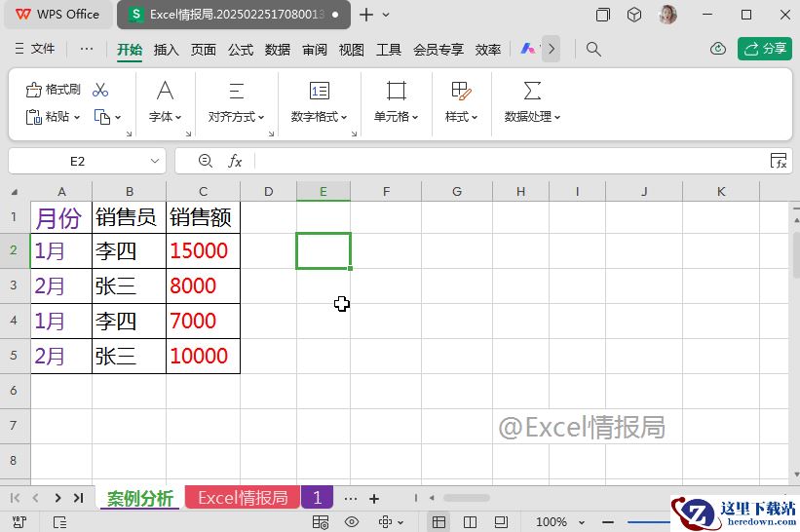Click the status bar outline list icon
This screenshot has height=532, width=800.
click(59, 522)
